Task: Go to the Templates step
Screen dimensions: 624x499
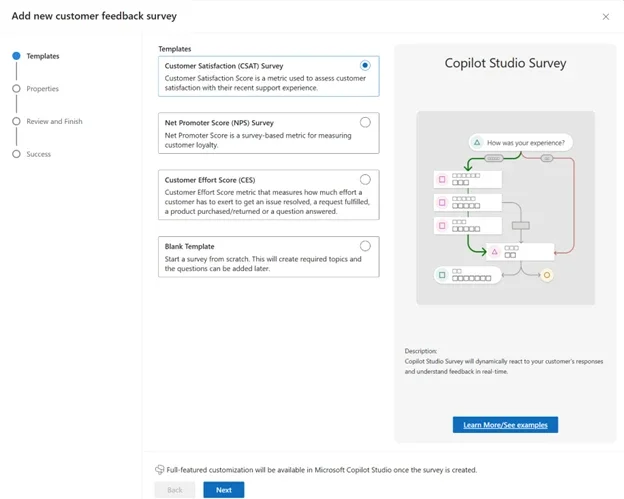Action: (42, 56)
